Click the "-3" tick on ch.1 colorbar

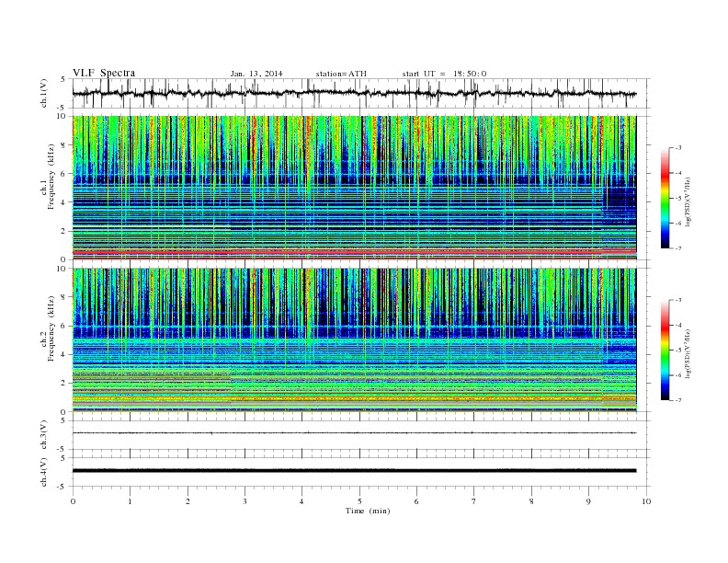click(677, 148)
